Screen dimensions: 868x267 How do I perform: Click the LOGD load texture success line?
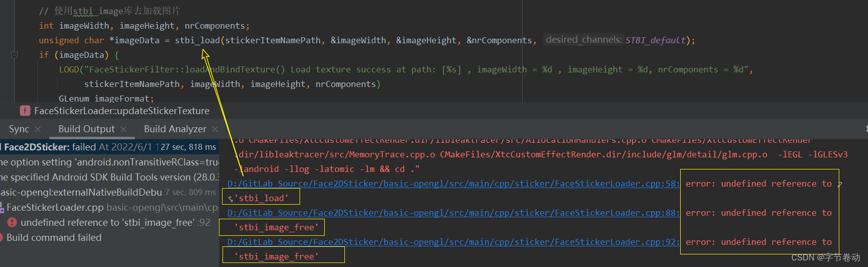click(x=406, y=69)
